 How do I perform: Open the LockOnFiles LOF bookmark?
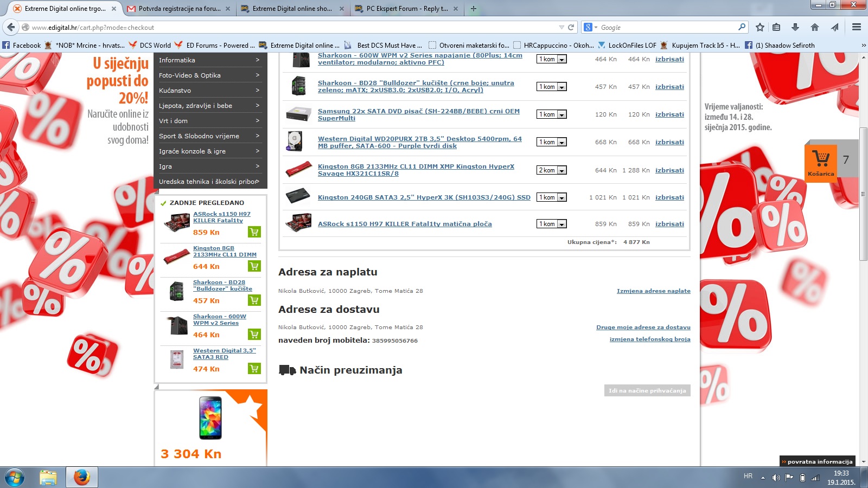(x=627, y=46)
